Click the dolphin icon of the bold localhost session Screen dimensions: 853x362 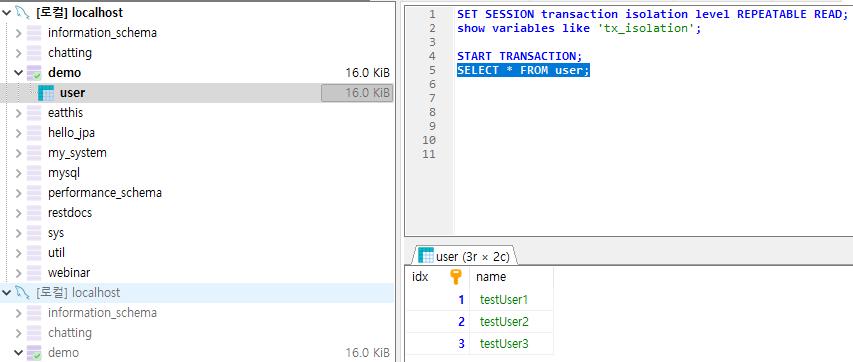[22, 13]
